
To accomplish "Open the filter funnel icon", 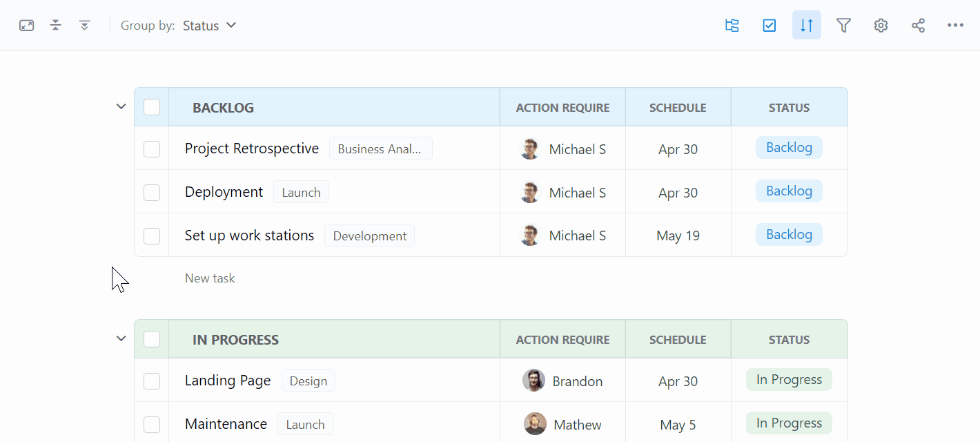I will [843, 26].
